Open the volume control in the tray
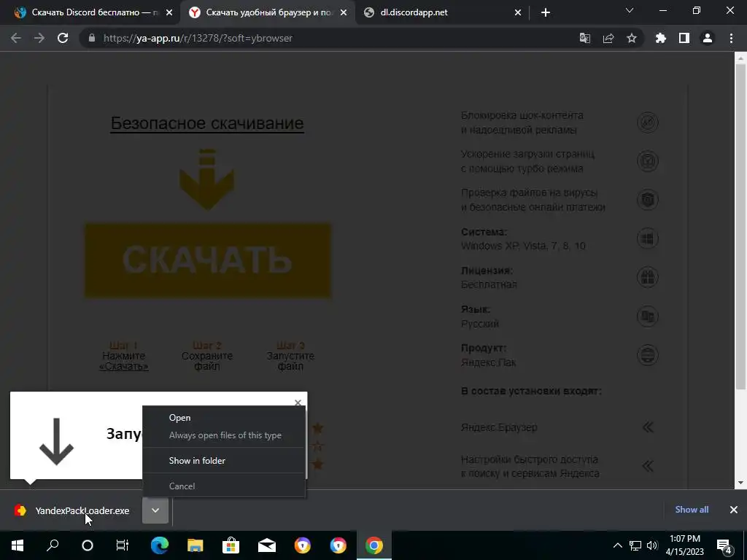Screen dimensions: 747x560 pos(652,545)
